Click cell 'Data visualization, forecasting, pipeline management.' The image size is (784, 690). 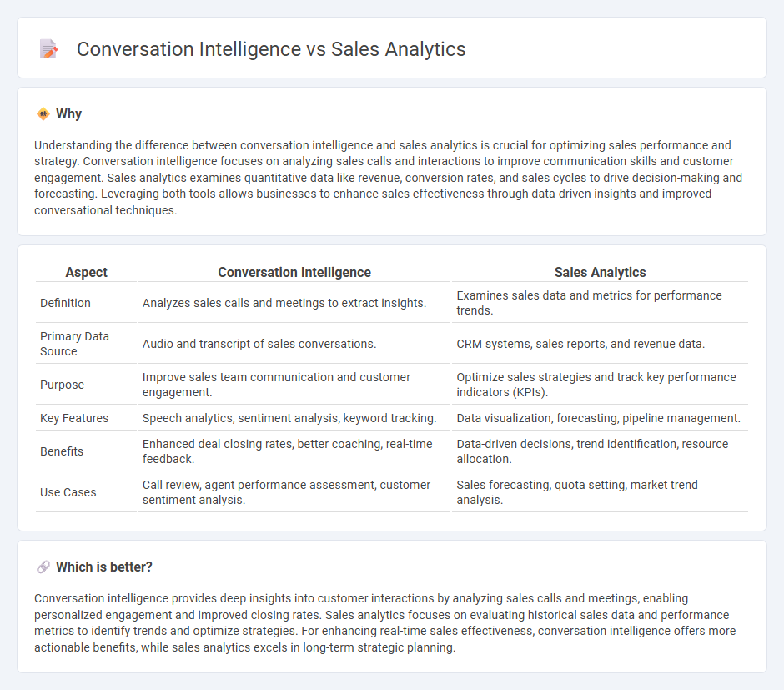[x=599, y=418]
